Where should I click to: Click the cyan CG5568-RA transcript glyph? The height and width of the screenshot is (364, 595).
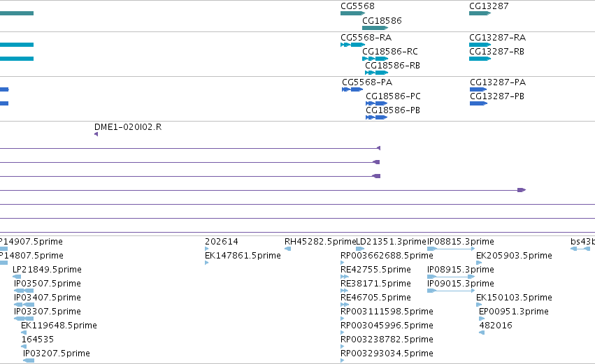click(x=352, y=45)
